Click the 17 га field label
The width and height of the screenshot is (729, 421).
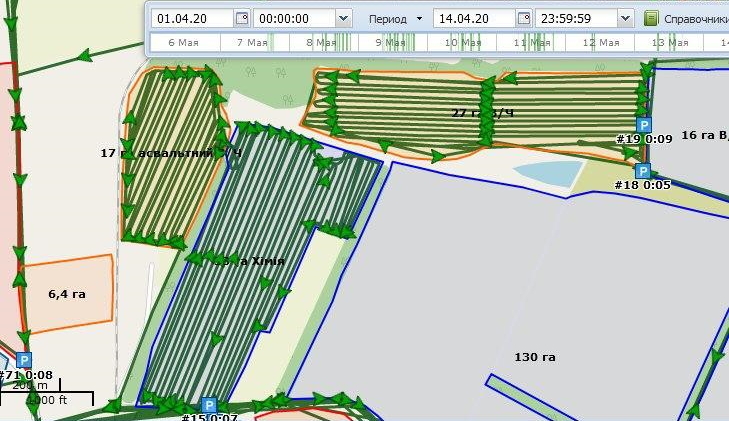click(x=112, y=153)
